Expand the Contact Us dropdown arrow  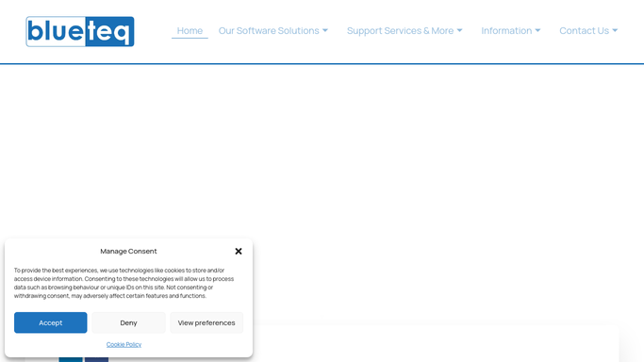[615, 30]
